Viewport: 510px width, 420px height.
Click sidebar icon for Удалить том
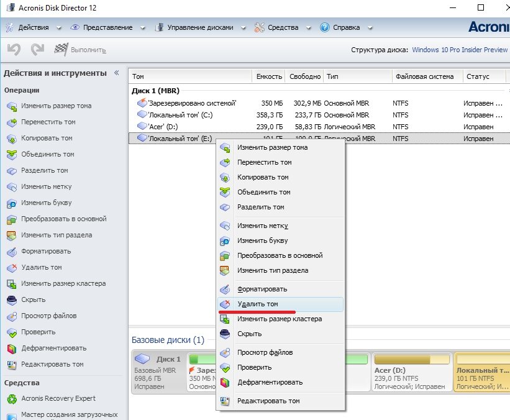point(12,268)
